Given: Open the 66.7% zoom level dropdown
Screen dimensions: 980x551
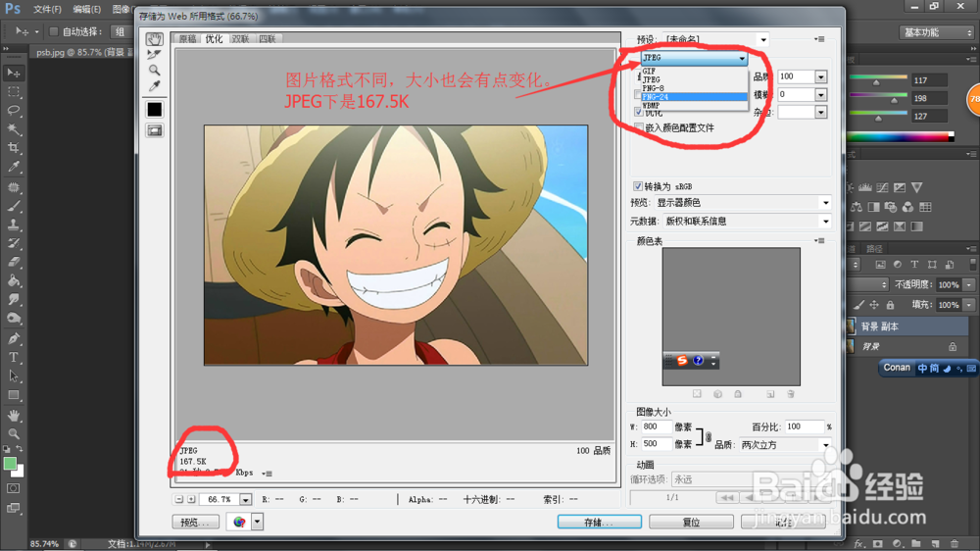Looking at the screenshot, I should point(245,500).
